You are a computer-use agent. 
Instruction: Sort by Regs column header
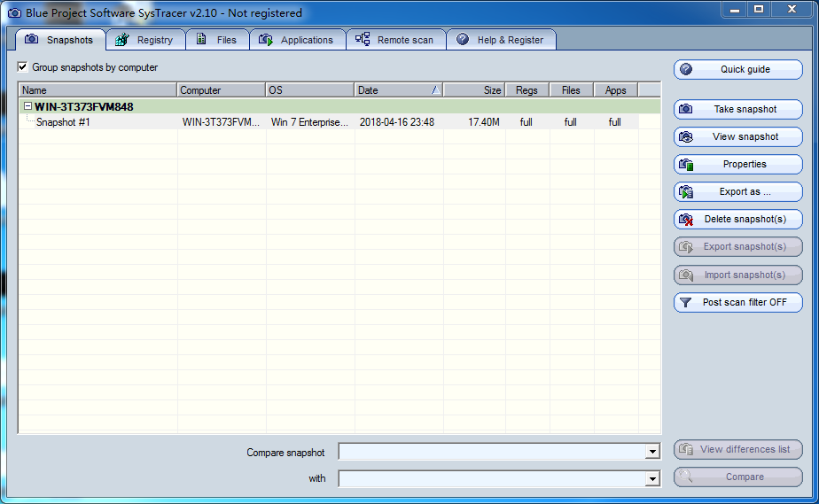527,90
